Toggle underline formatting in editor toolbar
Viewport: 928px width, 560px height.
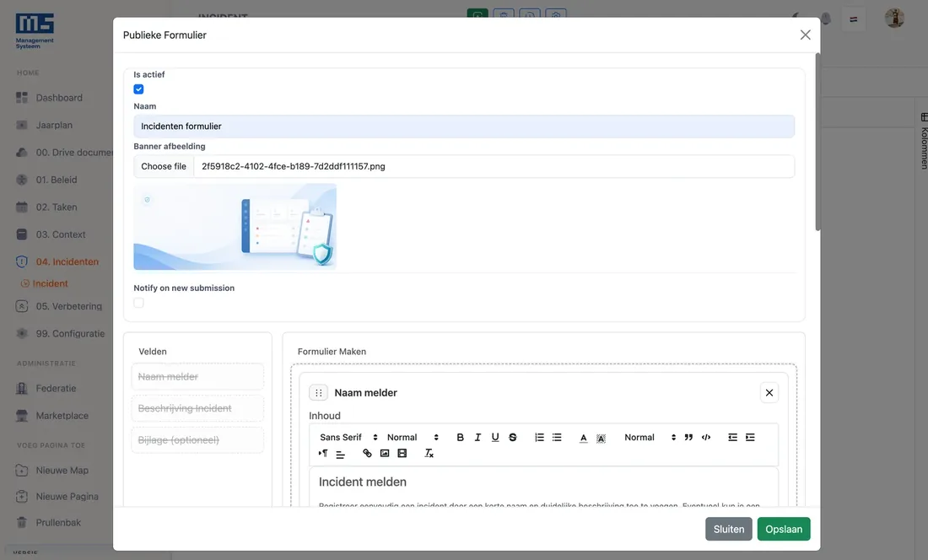click(x=494, y=438)
